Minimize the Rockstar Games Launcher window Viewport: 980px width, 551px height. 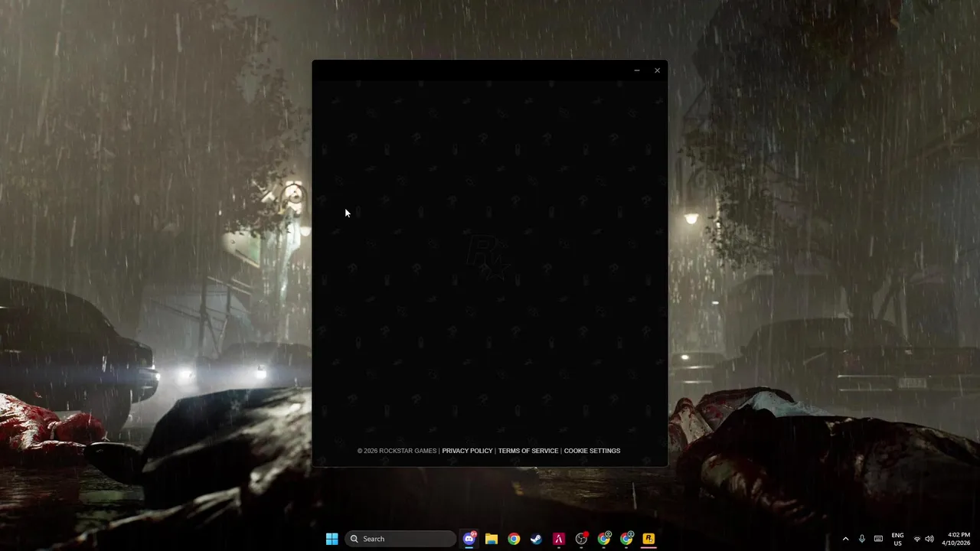tap(636, 70)
